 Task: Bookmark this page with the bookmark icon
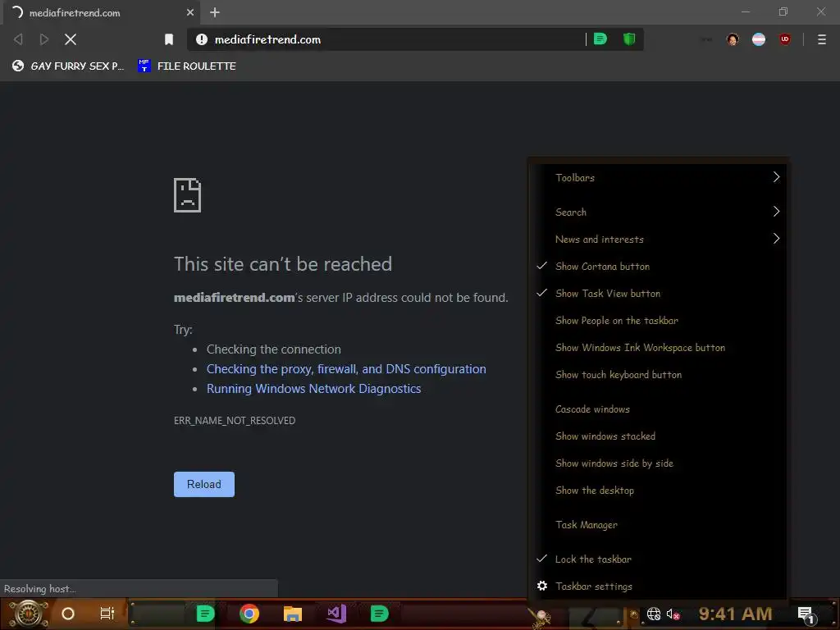coord(169,39)
